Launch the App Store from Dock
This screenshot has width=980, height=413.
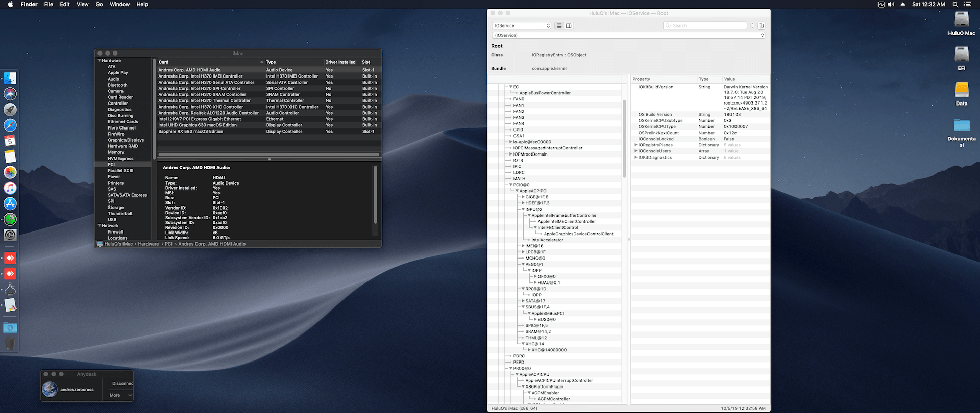point(10,204)
